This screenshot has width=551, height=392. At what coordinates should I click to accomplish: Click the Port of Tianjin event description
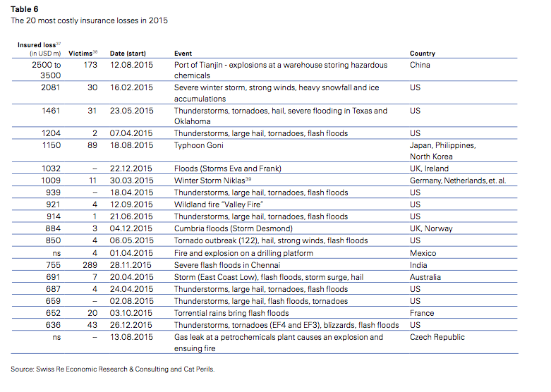point(280,70)
